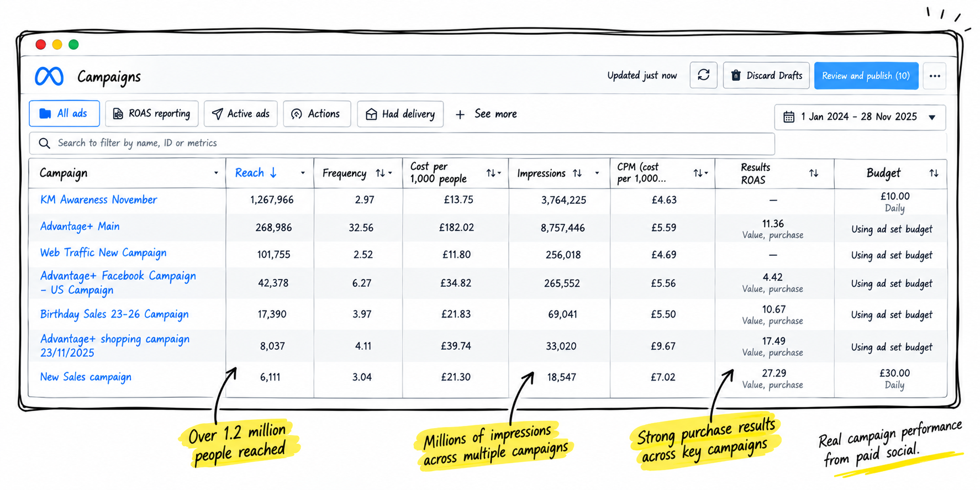This screenshot has width=980, height=490.
Task: Switch to the Had delivery tab
Action: pos(400,114)
